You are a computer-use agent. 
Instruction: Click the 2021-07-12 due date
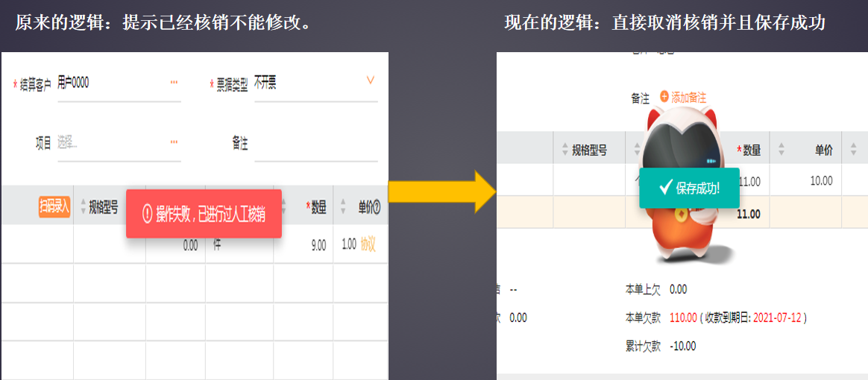[778, 318]
